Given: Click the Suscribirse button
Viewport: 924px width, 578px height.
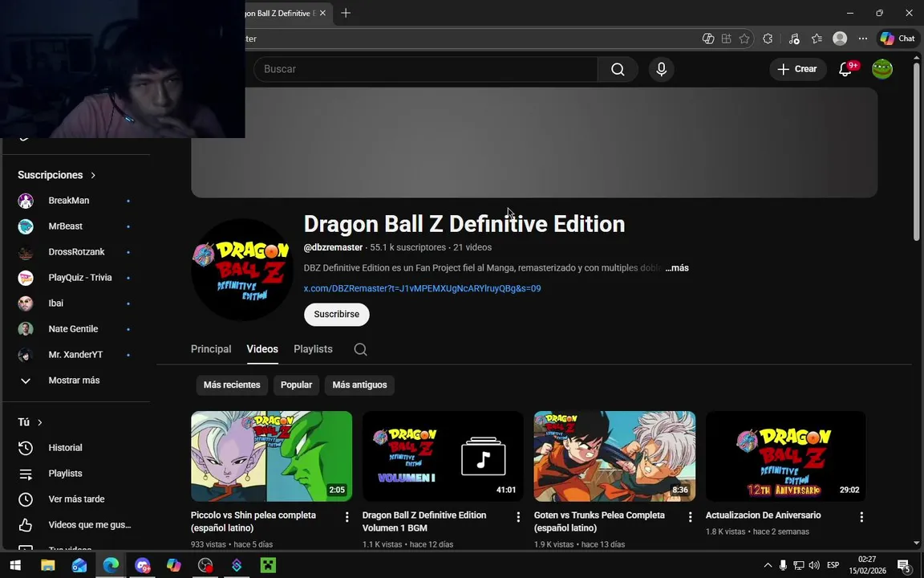Looking at the screenshot, I should pyautogui.click(x=337, y=315).
